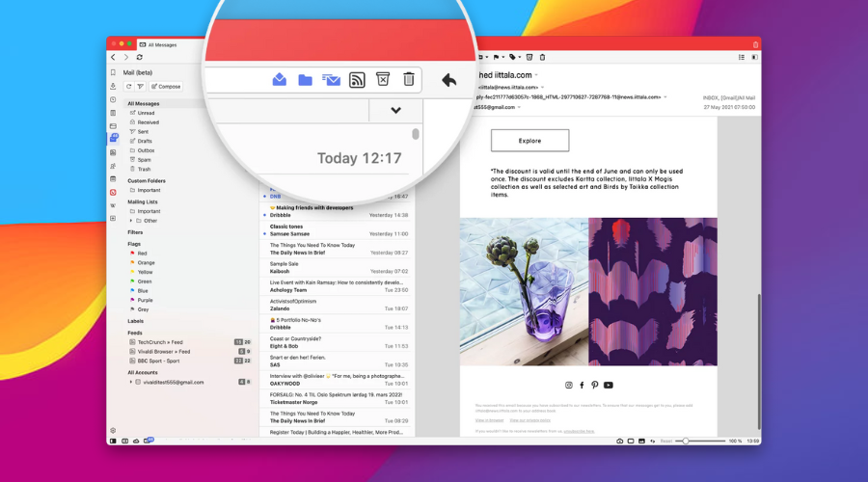Open the Notes panel icon

(x=113, y=113)
